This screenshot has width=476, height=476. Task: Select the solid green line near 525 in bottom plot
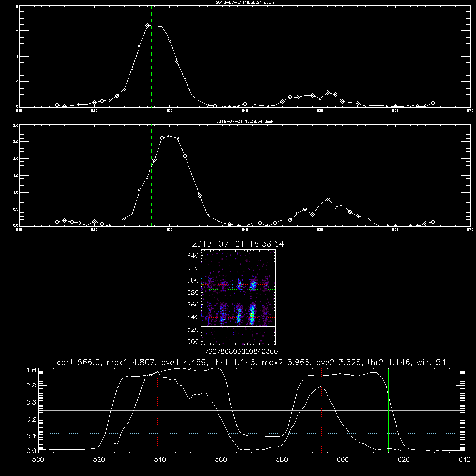(x=115, y=410)
